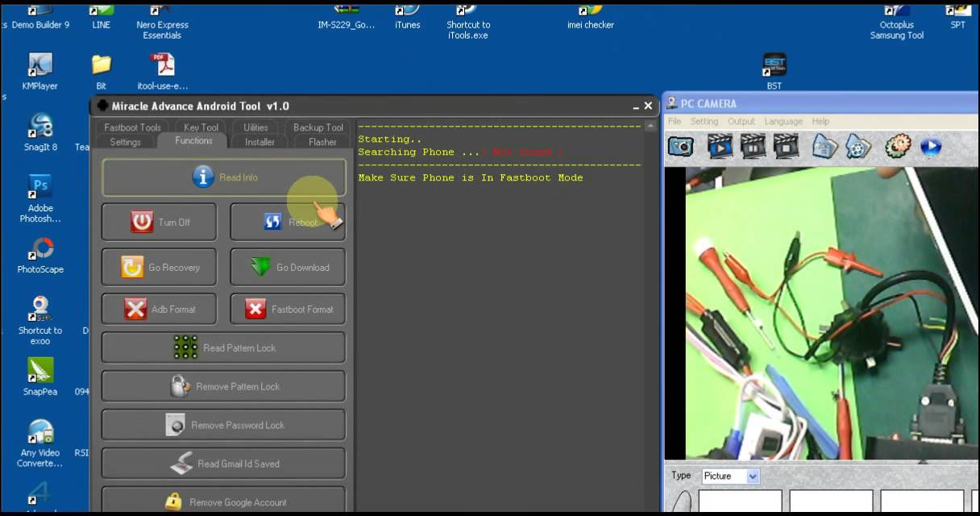Open the picture folder in PC Camera
The height and width of the screenshot is (516, 980).
tap(825, 146)
